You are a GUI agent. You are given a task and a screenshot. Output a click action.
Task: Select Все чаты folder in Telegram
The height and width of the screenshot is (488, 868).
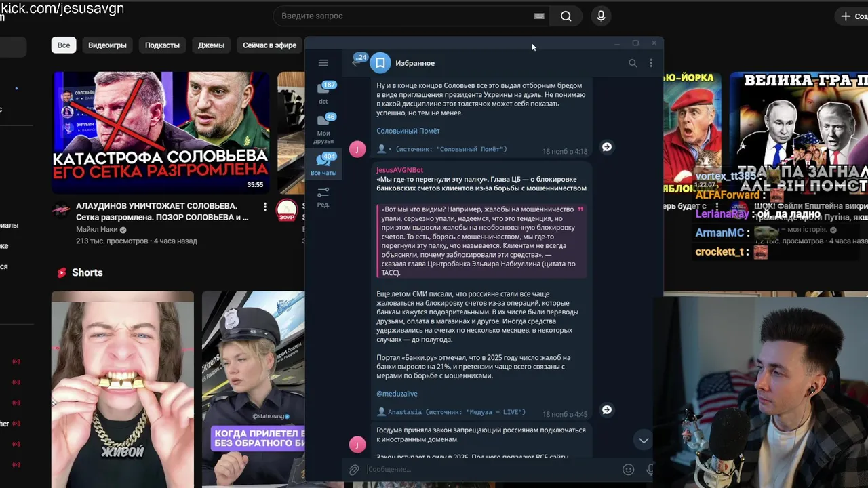point(323,165)
